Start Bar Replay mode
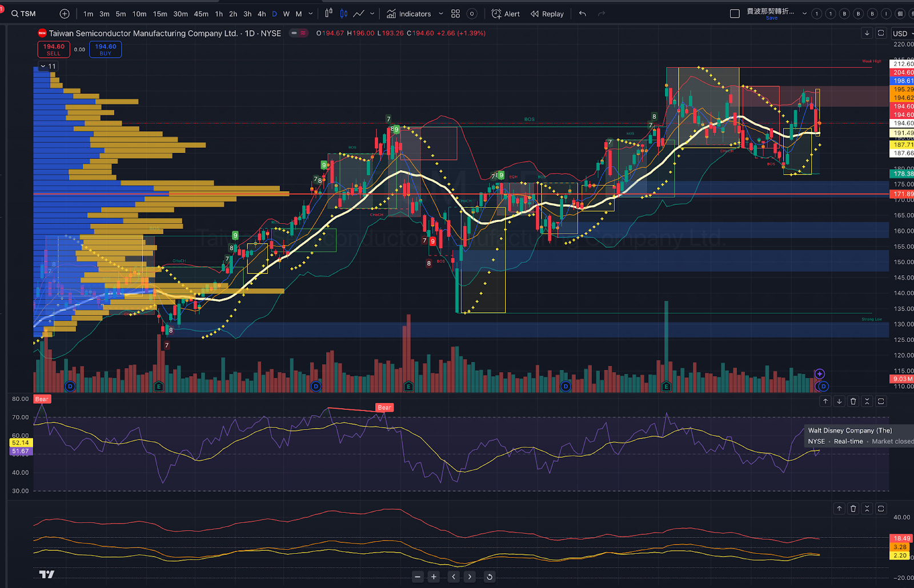914x588 pixels. (547, 14)
